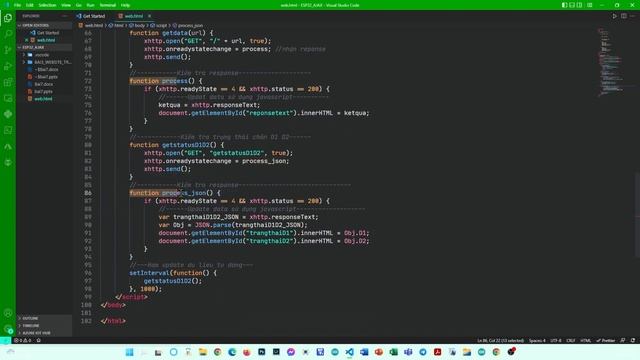Change UTF-8 file encoding
Viewport: 640px width, 360px height.
[x=556, y=340]
